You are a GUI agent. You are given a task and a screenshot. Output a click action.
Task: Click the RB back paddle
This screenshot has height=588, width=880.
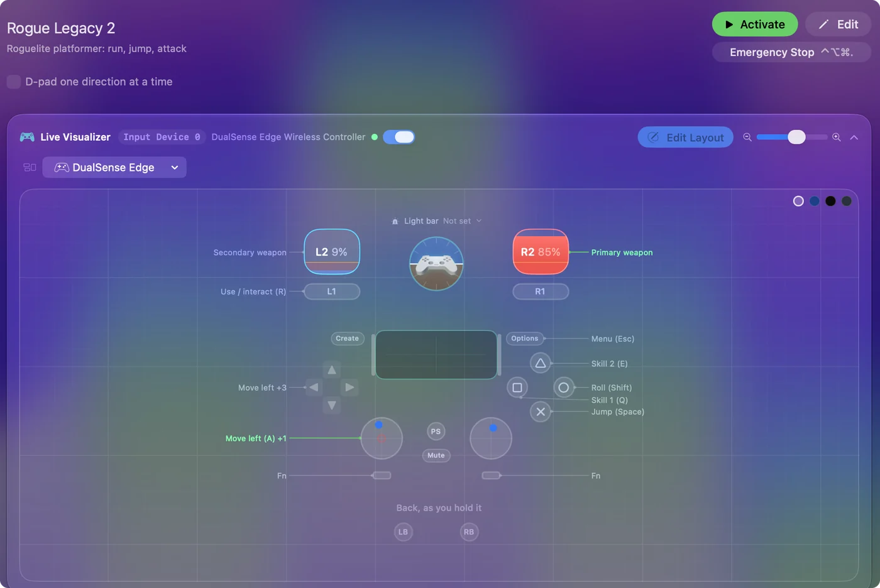tap(469, 532)
